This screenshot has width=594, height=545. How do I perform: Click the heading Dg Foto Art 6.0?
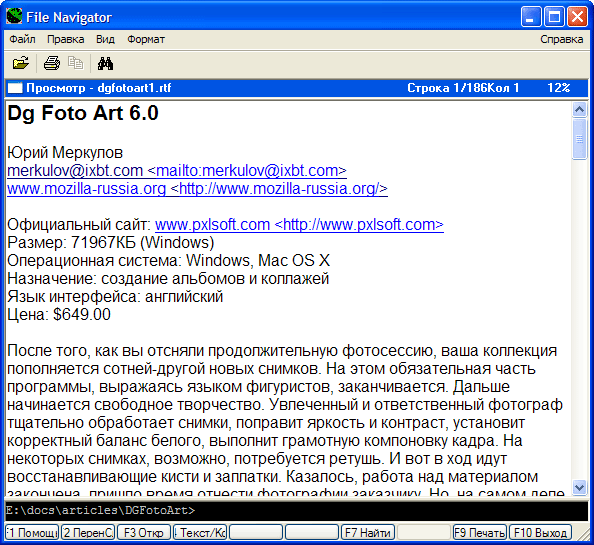[x=83, y=113]
